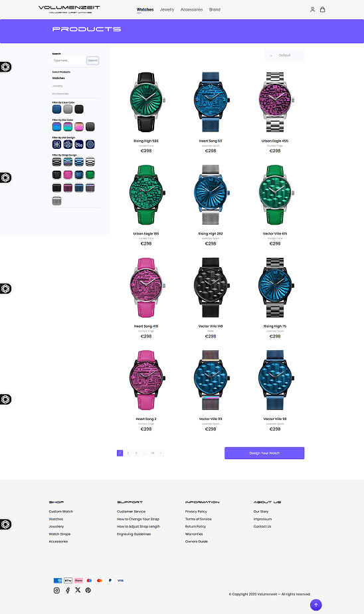Filter by green leather strap swatch

(x=90, y=175)
